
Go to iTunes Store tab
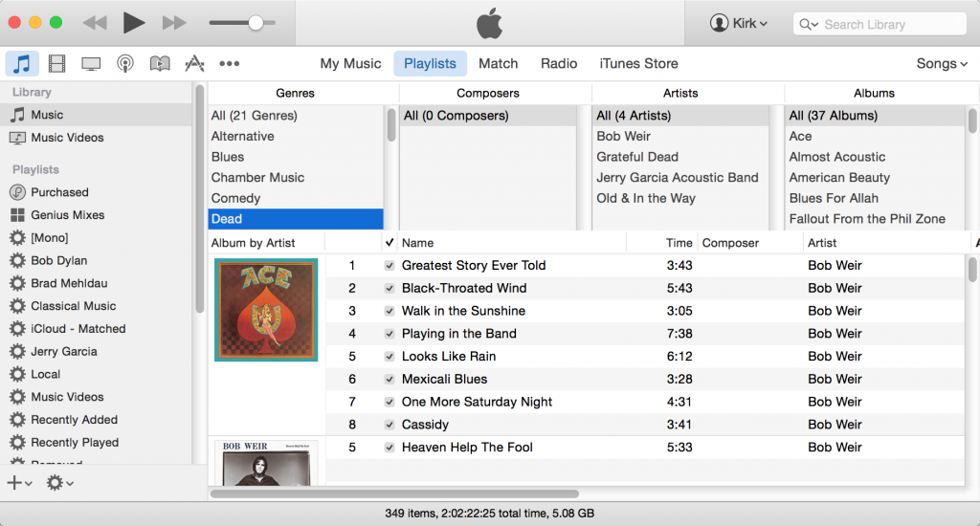(x=638, y=64)
